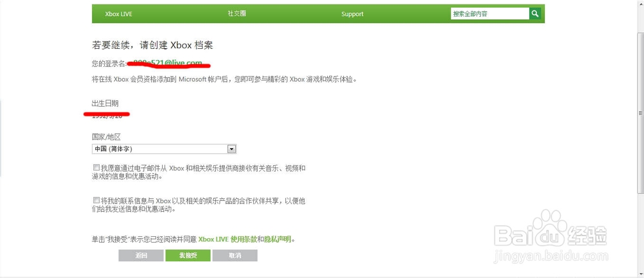This screenshot has height=278, width=644.
Task: Focus the 搜索全部内容 search box
Action: coord(490,14)
